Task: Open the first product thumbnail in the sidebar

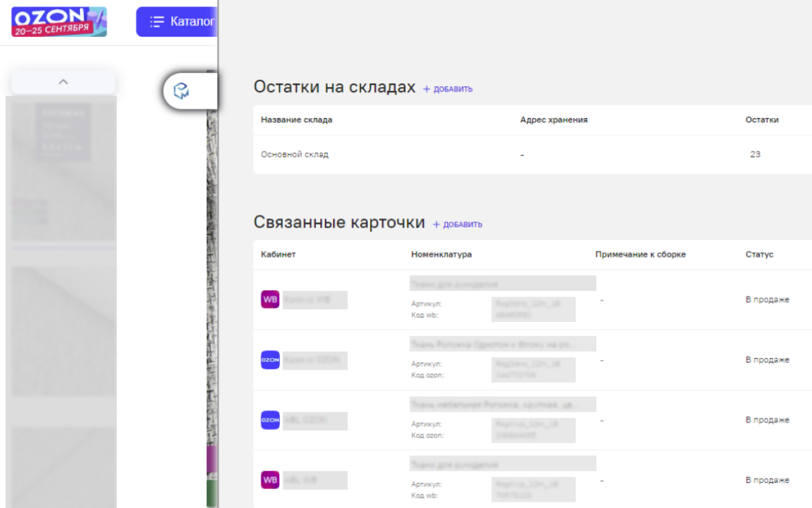Action: coord(62,170)
